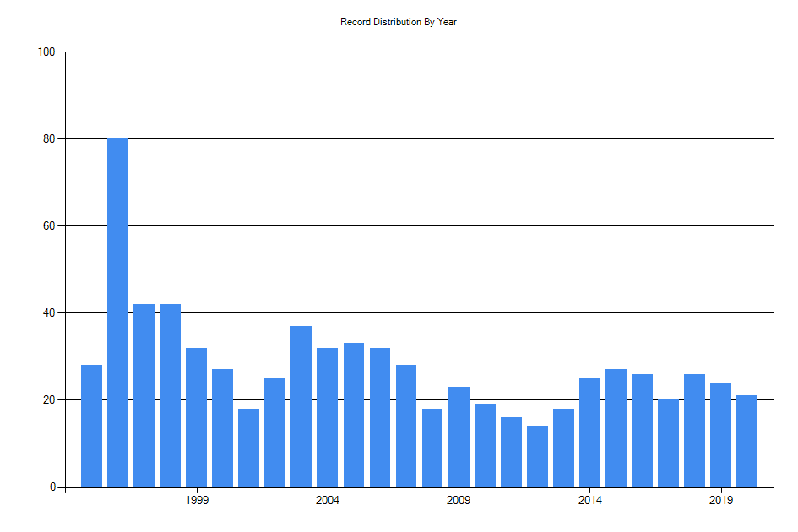Image resolution: width=798 pixels, height=532 pixels.
Task: Select the 2000 bar just right of 1999
Action: (x=222, y=428)
